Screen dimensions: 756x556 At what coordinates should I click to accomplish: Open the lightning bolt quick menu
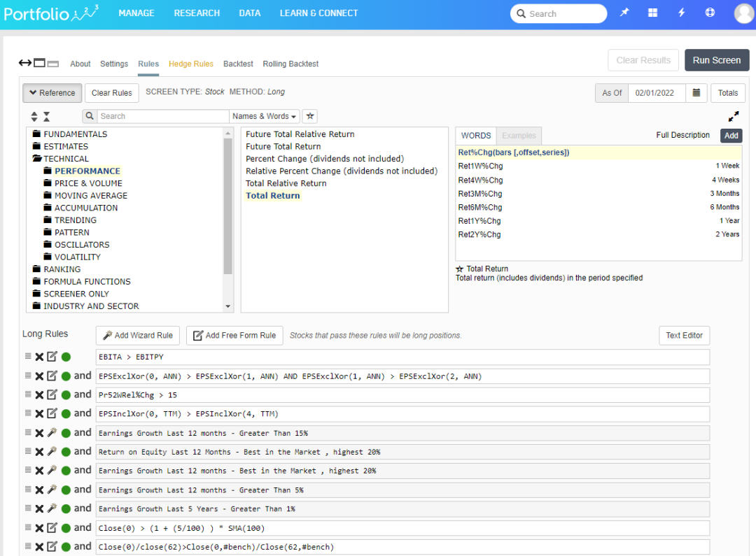pos(681,13)
